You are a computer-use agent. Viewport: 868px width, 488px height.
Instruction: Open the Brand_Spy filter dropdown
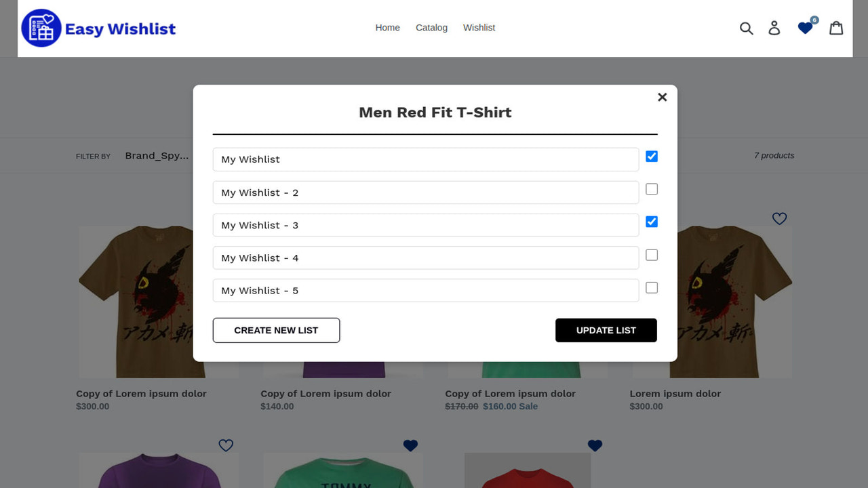click(157, 155)
